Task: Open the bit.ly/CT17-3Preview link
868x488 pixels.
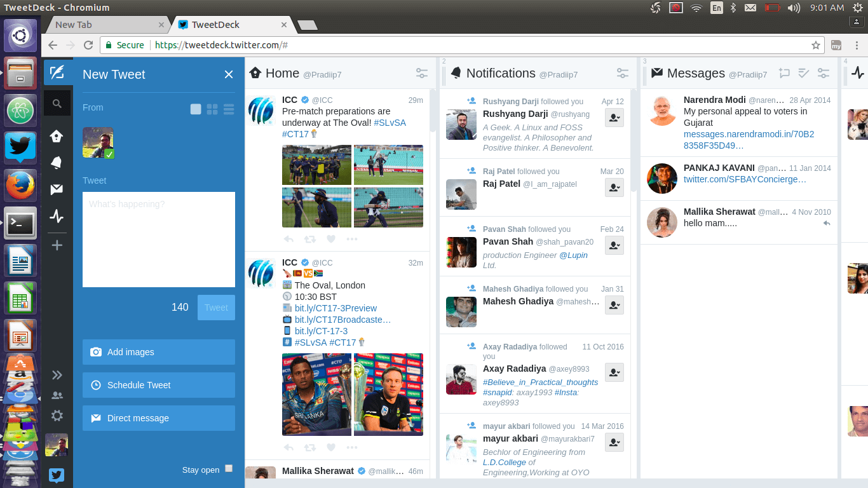Action: click(336, 308)
